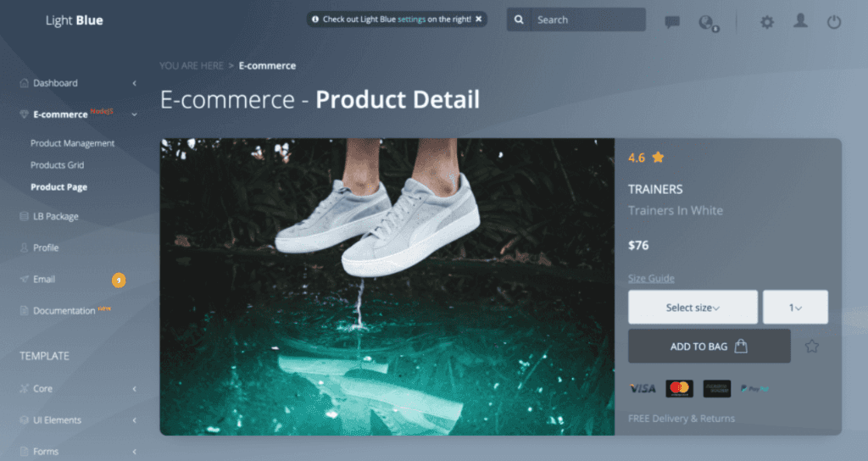Image resolution: width=868 pixels, height=461 pixels.
Task: Click the TEMPLATE section heading
Action: point(44,356)
